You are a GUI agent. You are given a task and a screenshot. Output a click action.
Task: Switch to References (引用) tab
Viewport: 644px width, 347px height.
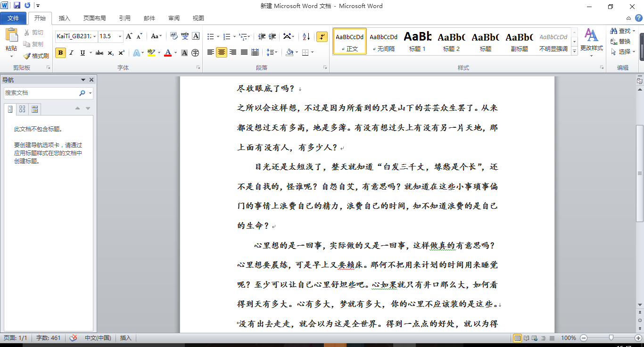point(124,18)
